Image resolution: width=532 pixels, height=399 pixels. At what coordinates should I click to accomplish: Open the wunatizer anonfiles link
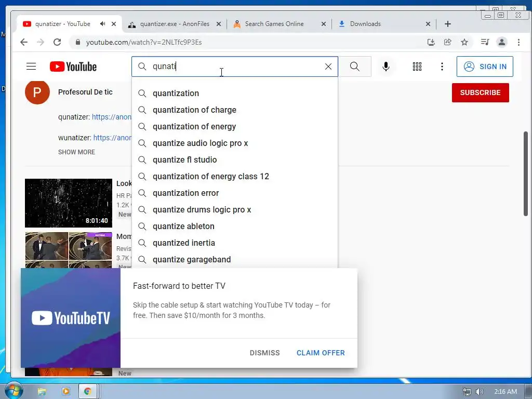tap(112, 138)
